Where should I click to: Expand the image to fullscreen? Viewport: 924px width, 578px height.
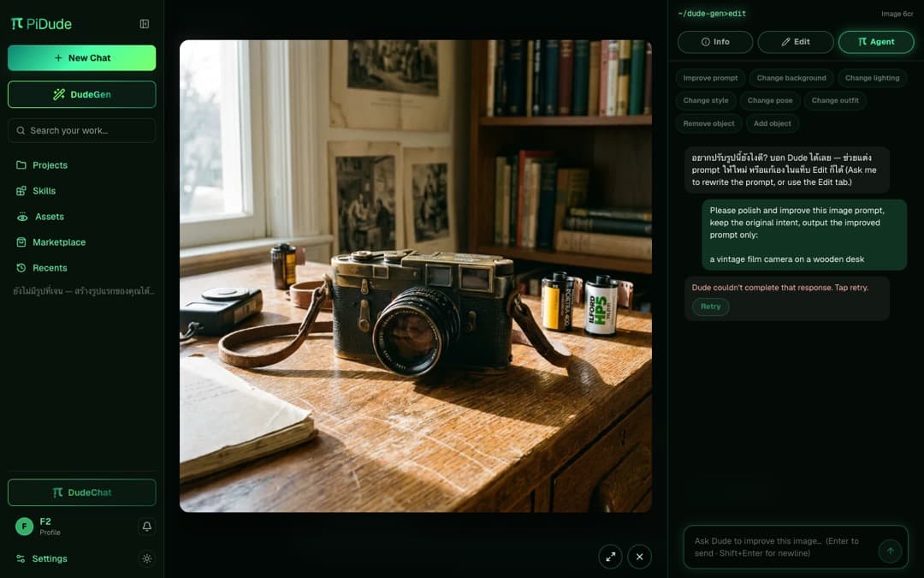611,557
